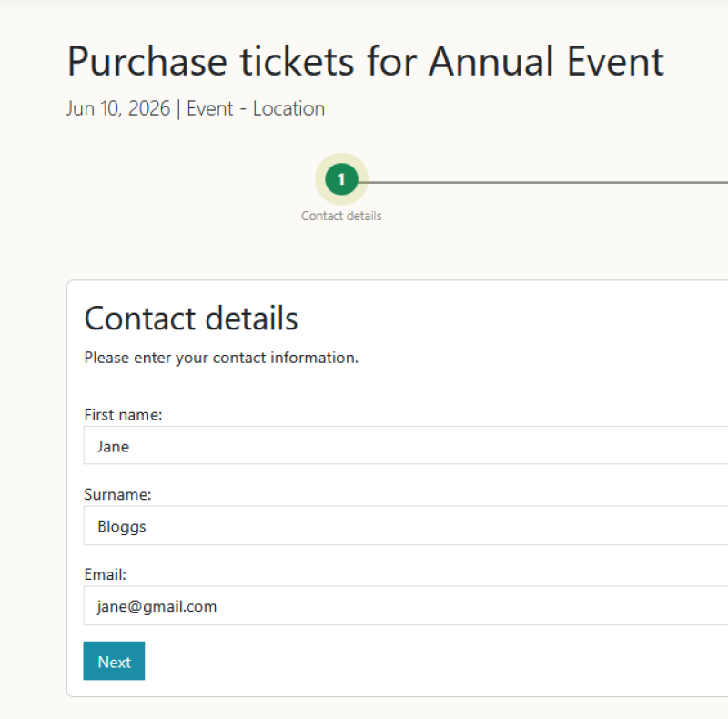Place cursor on the 'Bloggs' text
The height and width of the screenshot is (719, 728).
[x=122, y=527]
